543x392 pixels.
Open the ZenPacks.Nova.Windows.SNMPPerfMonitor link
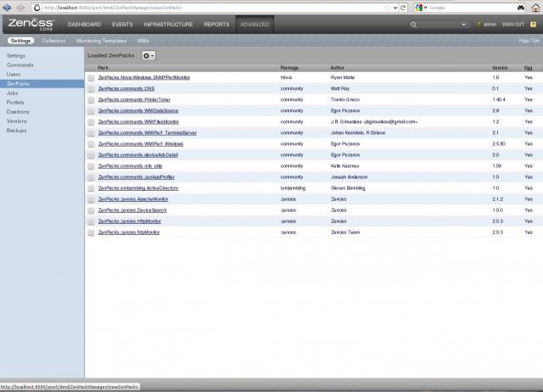(x=143, y=77)
